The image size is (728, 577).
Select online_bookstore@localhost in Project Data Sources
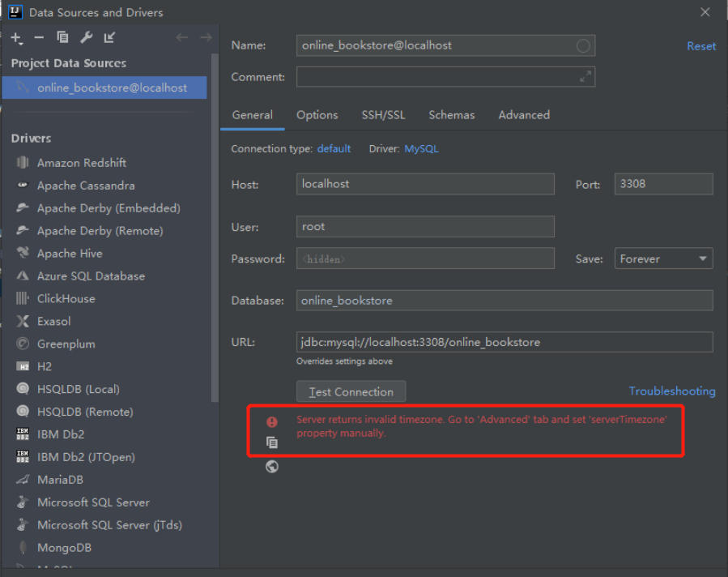click(104, 88)
